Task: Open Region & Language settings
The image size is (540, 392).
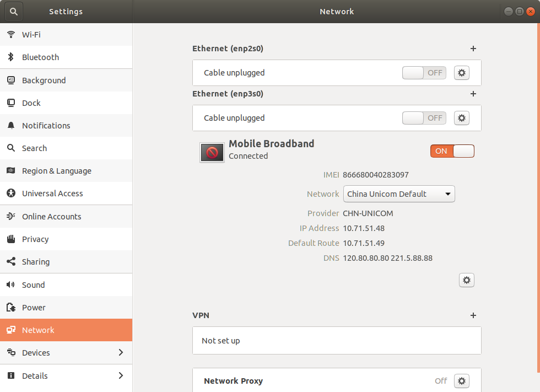Action: pyautogui.click(x=66, y=171)
